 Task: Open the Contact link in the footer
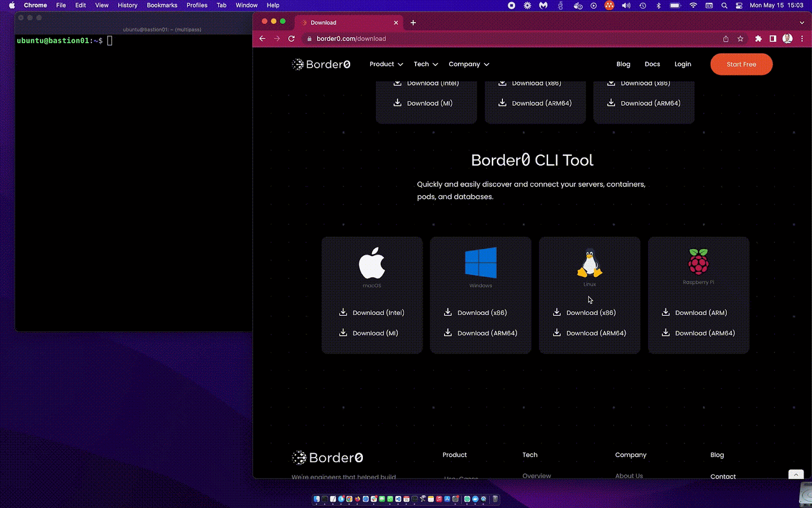pyautogui.click(x=723, y=476)
